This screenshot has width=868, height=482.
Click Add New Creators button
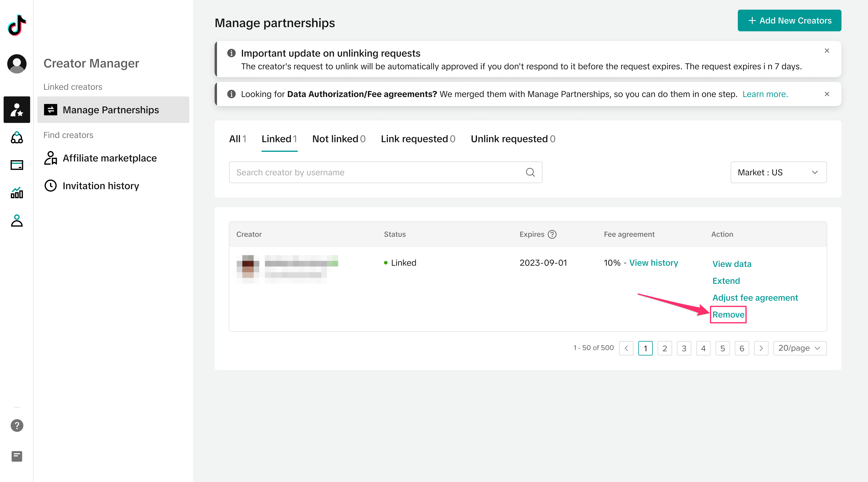pyautogui.click(x=789, y=20)
